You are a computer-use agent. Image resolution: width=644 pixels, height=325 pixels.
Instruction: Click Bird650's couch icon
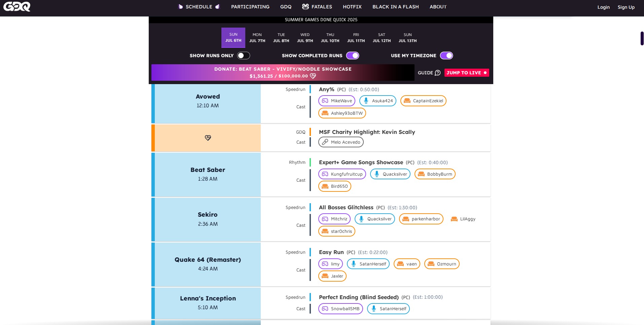coord(325,186)
